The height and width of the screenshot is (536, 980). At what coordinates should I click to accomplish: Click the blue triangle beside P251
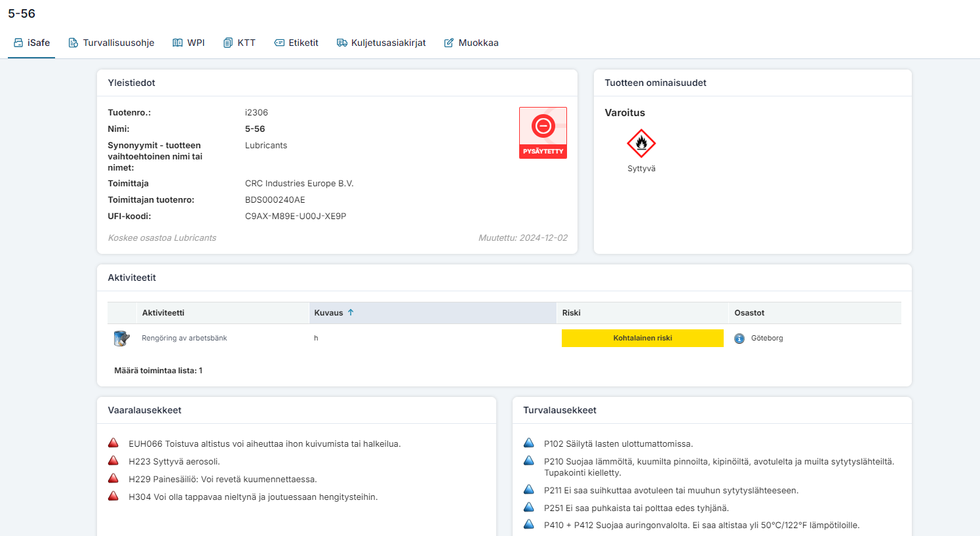[x=529, y=507]
